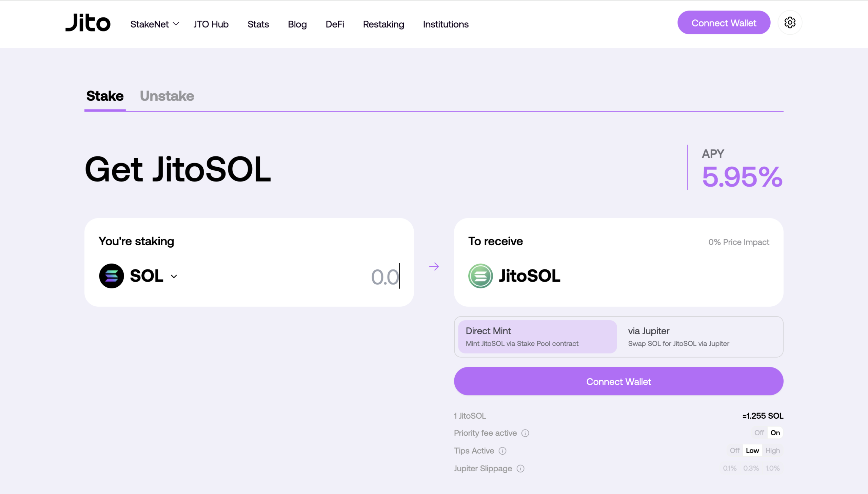Image resolution: width=868 pixels, height=494 pixels.
Task: Click the Jito logo
Action: (88, 23)
